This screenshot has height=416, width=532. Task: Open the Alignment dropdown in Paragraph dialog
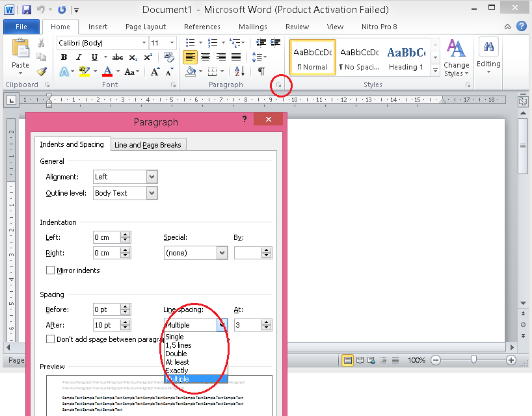click(152, 177)
